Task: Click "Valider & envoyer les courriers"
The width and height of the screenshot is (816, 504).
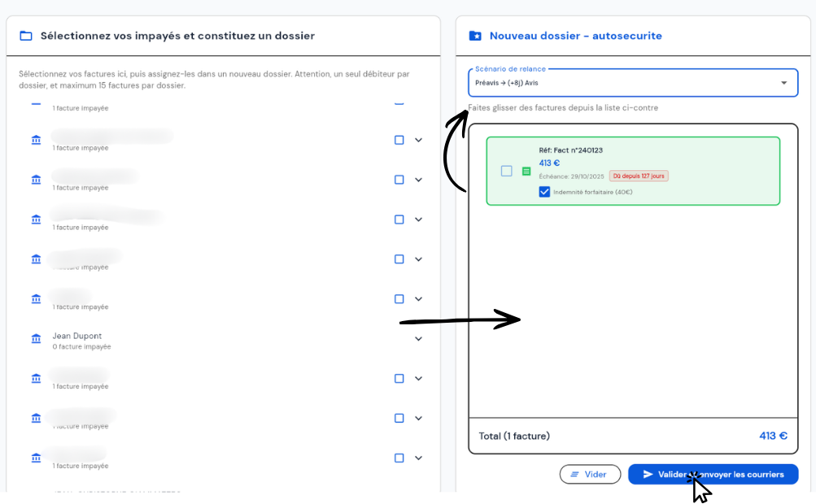Action: [x=713, y=474]
